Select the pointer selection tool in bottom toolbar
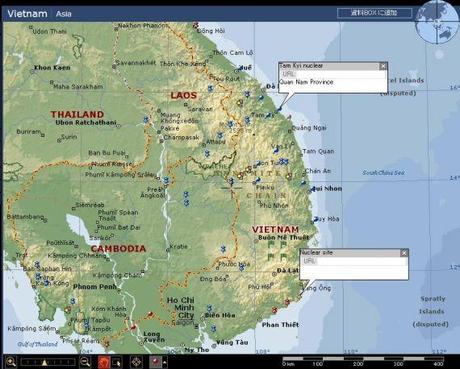The height and width of the screenshot is (369, 460). [117, 362]
